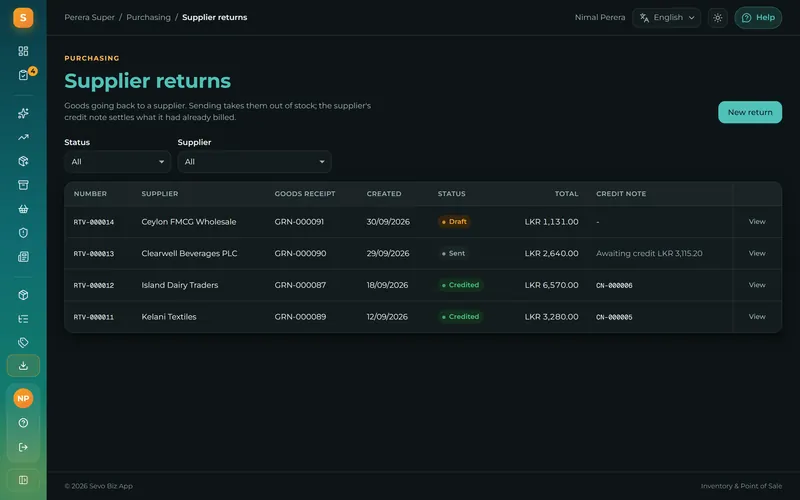Click Clearwell Beverages PLC supplier cell
Viewport: 800px width, 500px height.
pyautogui.click(x=189, y=253)
